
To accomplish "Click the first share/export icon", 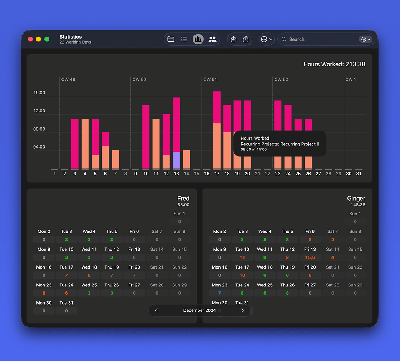I will point(233,39).
